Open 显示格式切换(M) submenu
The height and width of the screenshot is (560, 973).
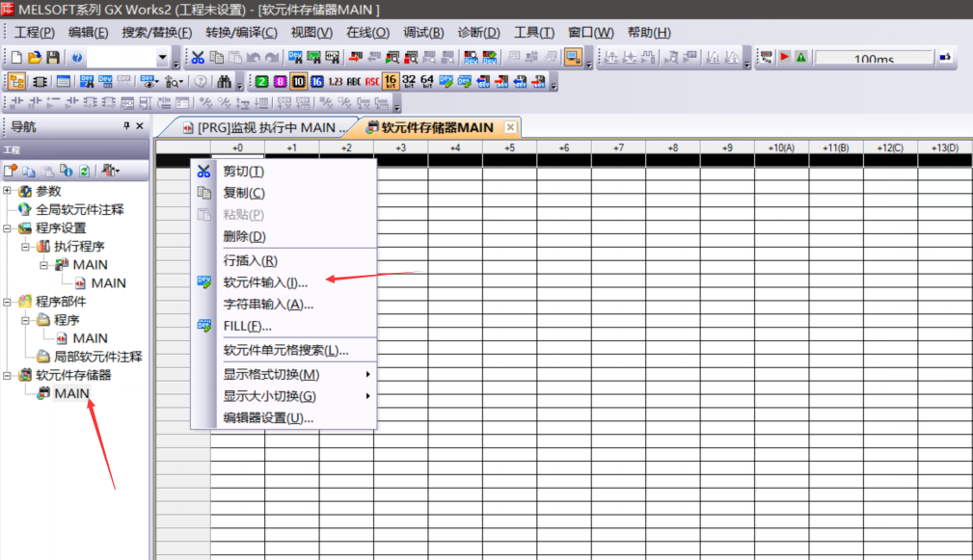284,375
